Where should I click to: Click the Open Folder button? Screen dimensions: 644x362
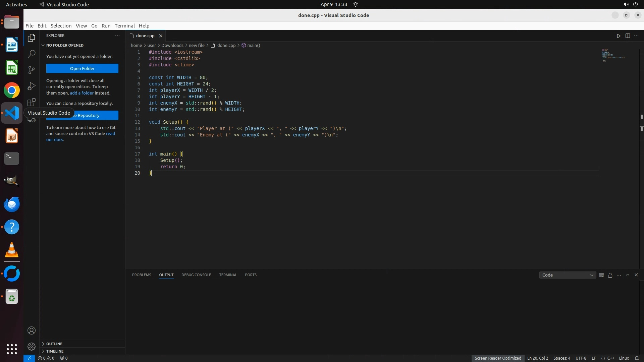point(82,68)
